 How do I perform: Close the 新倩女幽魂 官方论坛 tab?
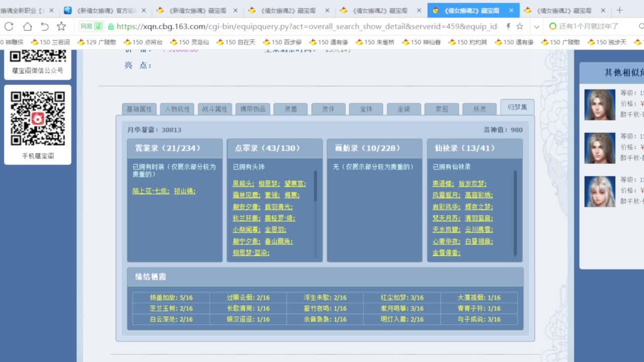click(143, 10)
